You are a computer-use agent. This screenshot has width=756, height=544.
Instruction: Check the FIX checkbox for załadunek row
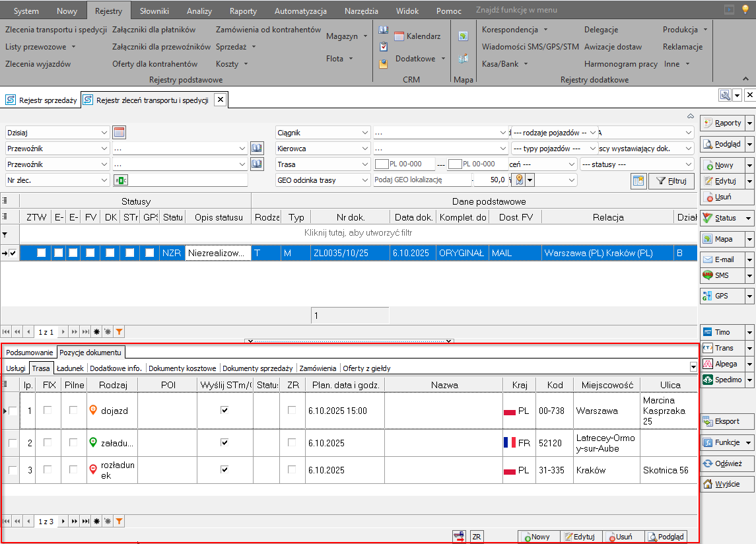pyautogui.click(x=48, y=442)
